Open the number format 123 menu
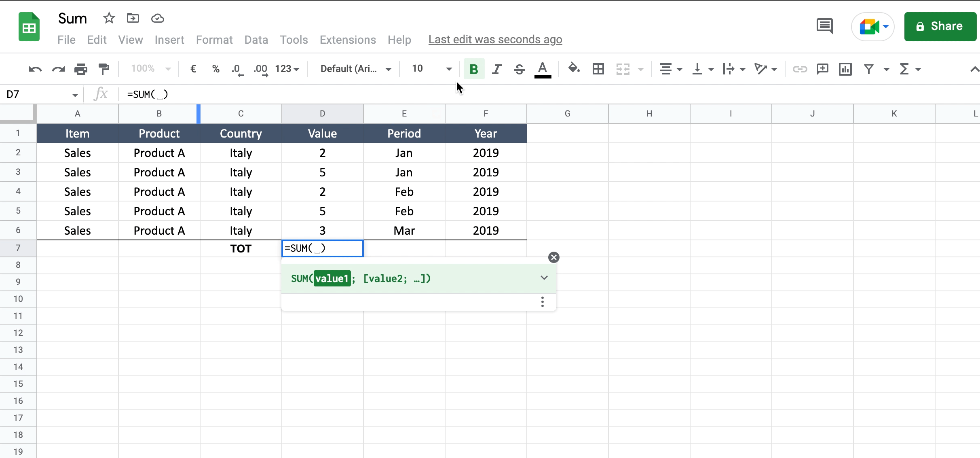980x458 pixels. click(287, 69)
